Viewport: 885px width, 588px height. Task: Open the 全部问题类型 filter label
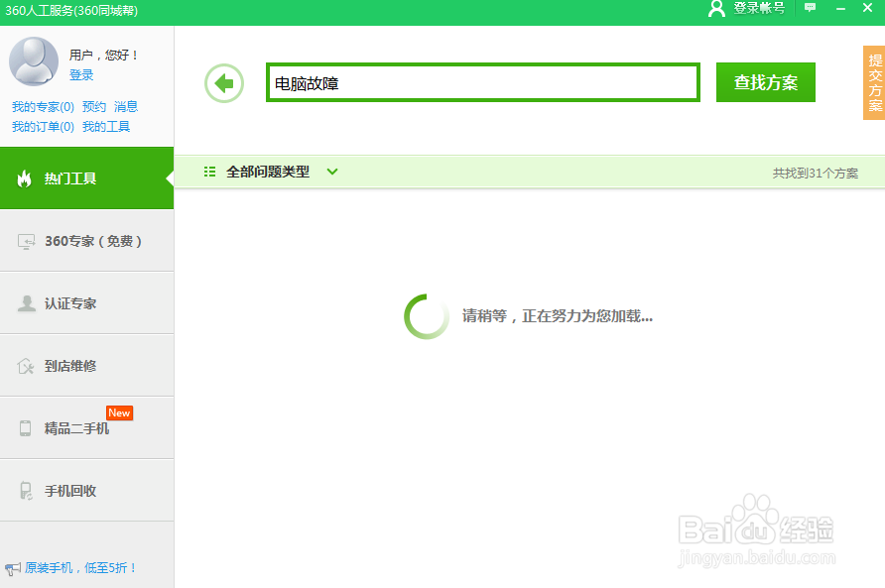[x=268, y=172]
